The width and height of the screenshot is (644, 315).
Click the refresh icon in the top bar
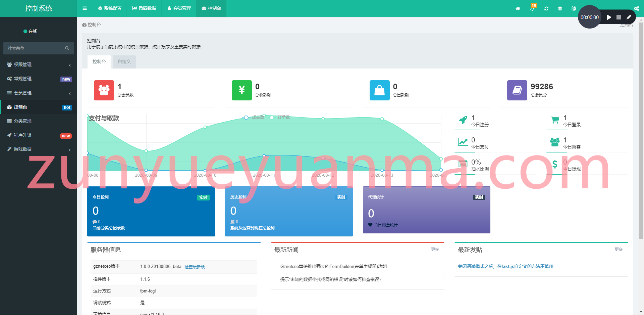tap(546, 8)
